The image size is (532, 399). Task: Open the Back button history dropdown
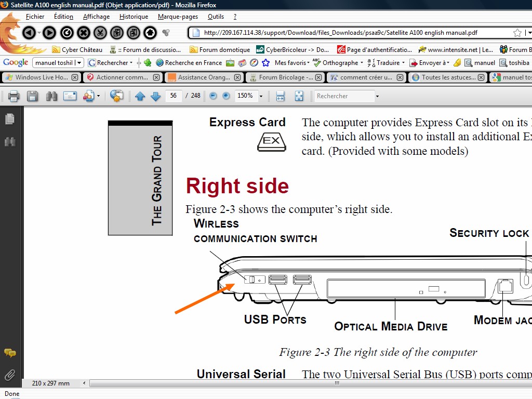click(x=39, y=33)
